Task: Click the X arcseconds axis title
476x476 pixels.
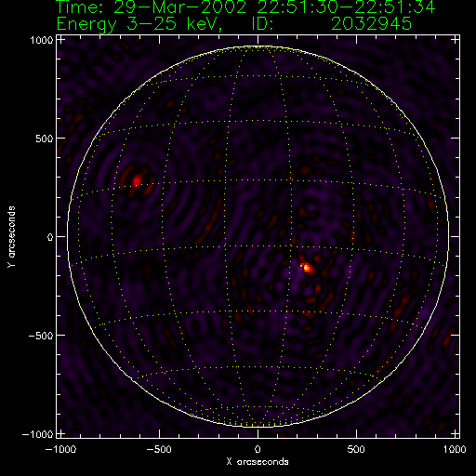Action: coord(258,462)
